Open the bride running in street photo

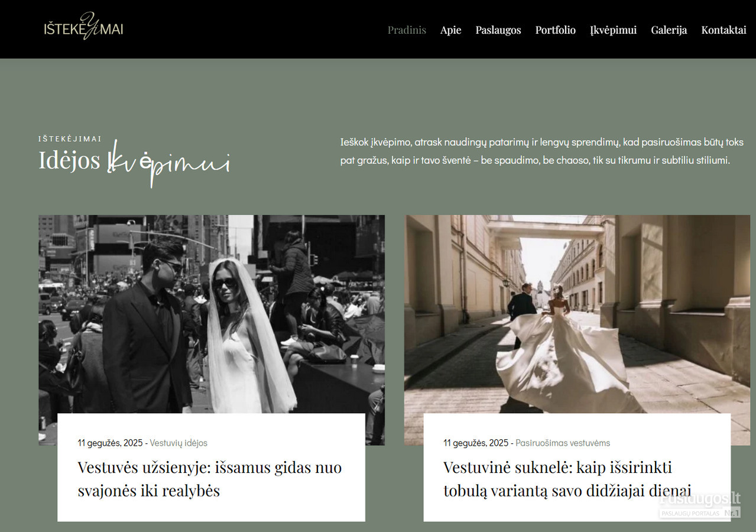click(x=577, y=314)
